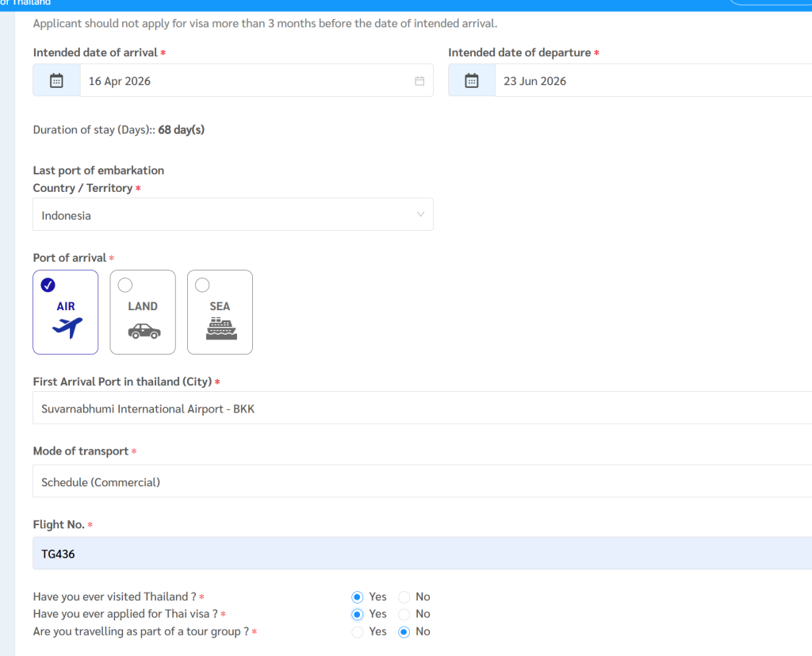Select the SEA port radio circle

point(202,285)
